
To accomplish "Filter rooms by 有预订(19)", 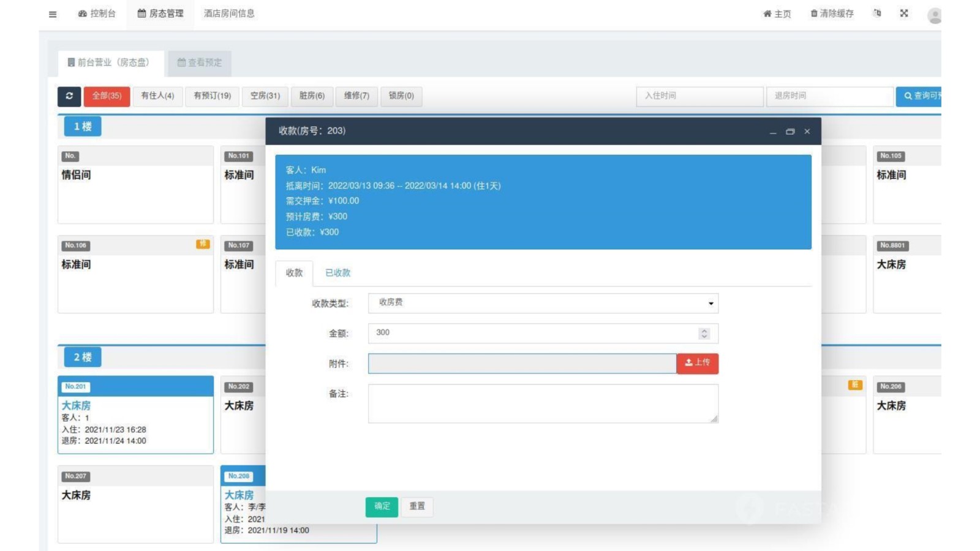I will [x=212, y=96].
